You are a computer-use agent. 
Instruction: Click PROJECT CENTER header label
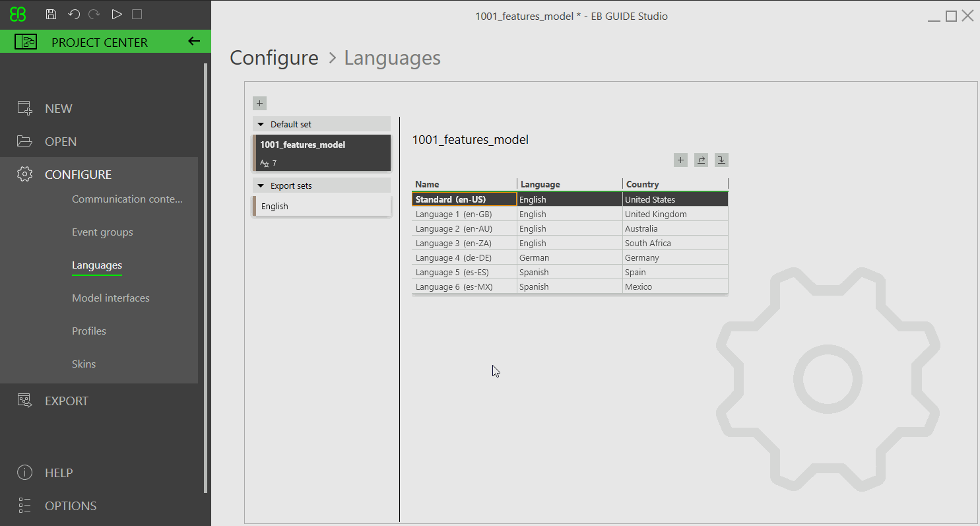[x=100, y=42]
